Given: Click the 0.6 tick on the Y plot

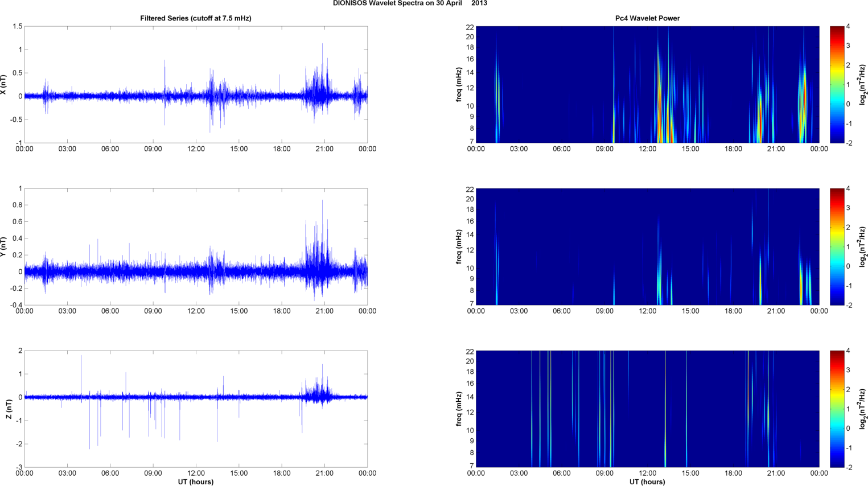Looking at the screenshot, I should (17, 222).
